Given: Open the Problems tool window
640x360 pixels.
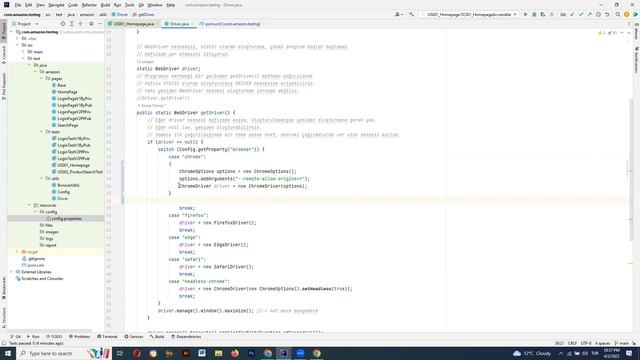Looking at the screenshot, I should tap(80, 336).
